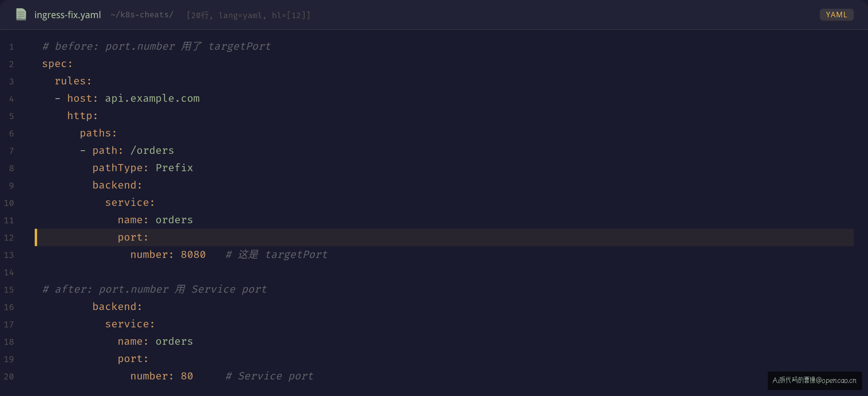Viewport: 868px width, 396px height.
Task: Click the opencao.cn watermark label
Action: (x=815, y=380)
